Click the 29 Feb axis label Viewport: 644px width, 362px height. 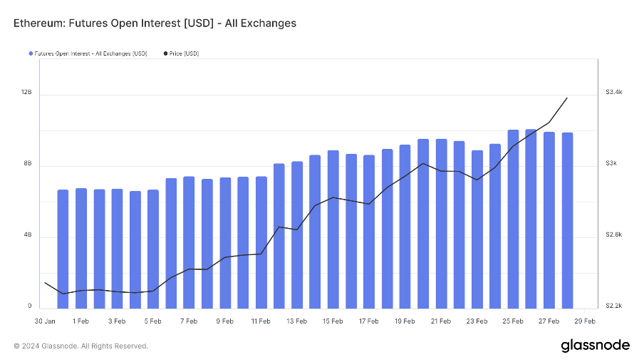point(584,321)
